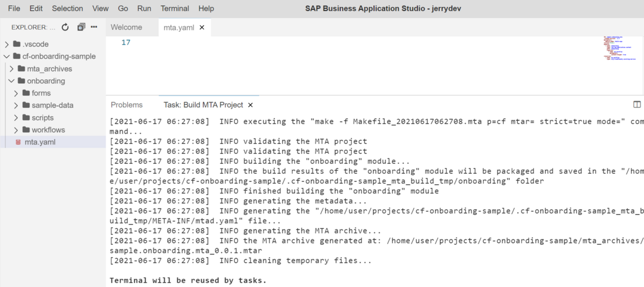The height and width of the screenshot is (287, 644).
Task: Open the Help menu
Action: pyautogui.click(x=206, y=9)
